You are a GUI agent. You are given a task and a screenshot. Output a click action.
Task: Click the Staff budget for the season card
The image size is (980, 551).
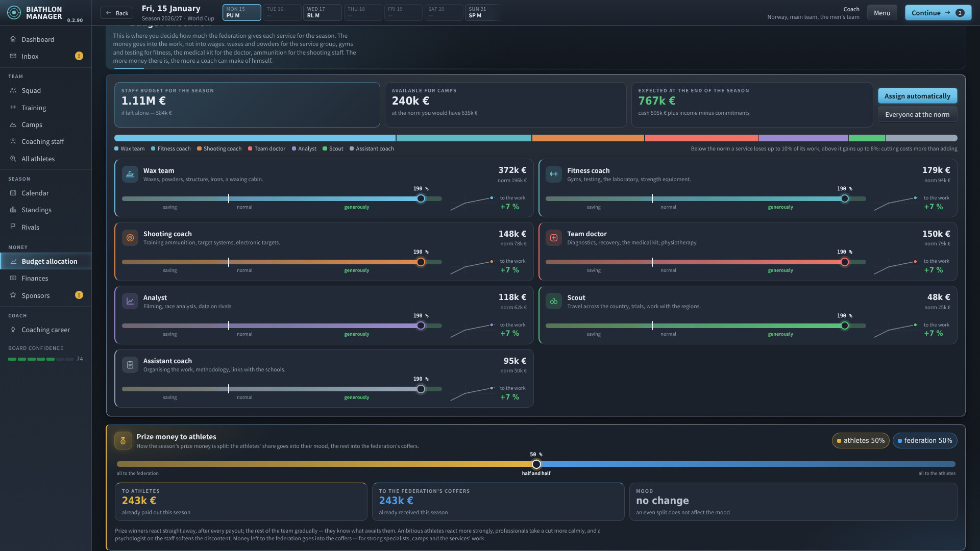247,105
